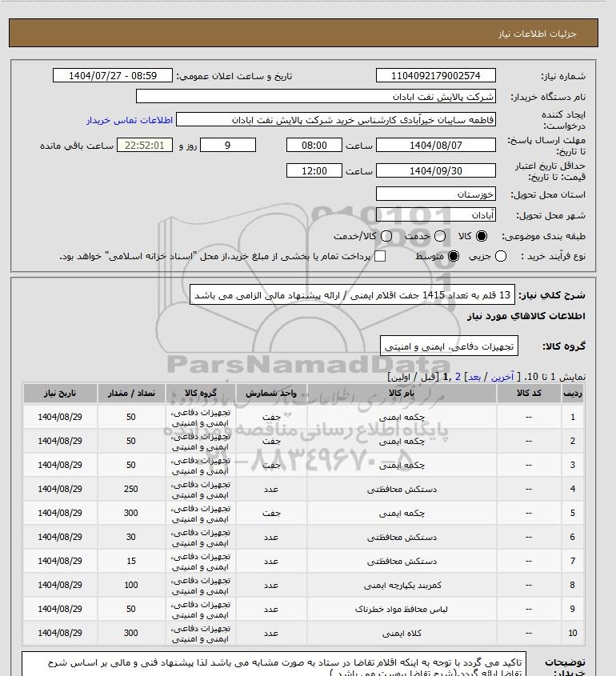Click the گروه کالا field تجهیزات دفاعی
This screenshot has height=676, width=616.
[x=449, y=346]
